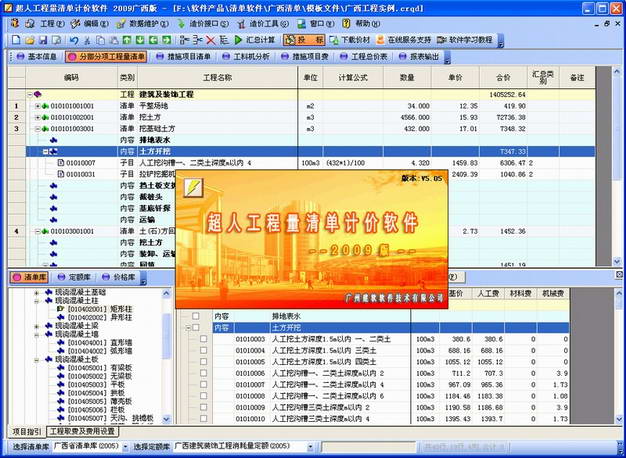
Task: Click the 下载价材 toolbar icon
Action: 354,40
